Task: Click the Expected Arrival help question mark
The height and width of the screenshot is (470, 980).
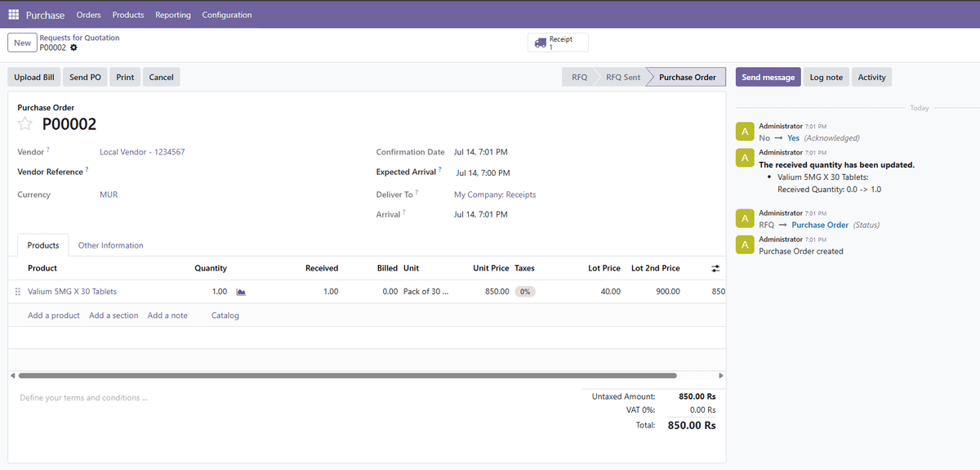Action: [x=440, y=169]
